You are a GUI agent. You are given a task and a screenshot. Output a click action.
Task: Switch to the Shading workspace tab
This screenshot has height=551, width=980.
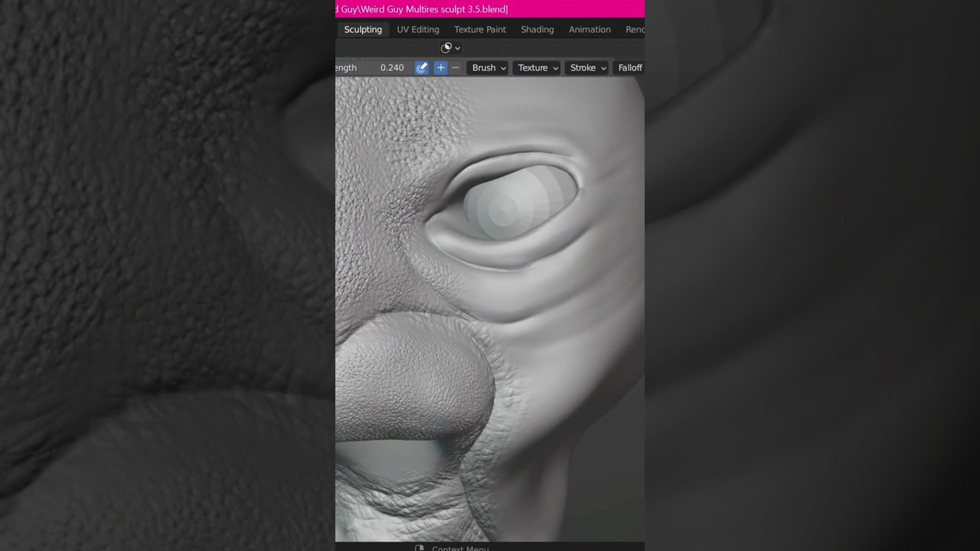pyautogui.click(x=537, y=29)
